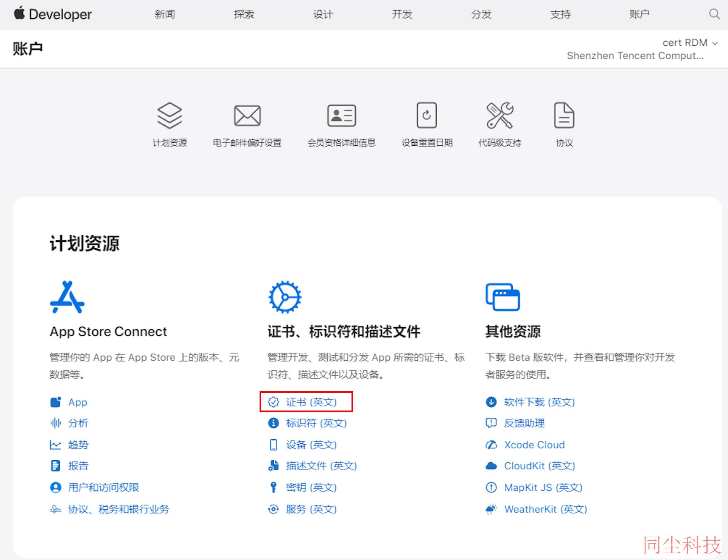The width and height of the screenshot is (728, 560).
Task: Click the 设备重置日期 device icon
Action: (426, 115)
